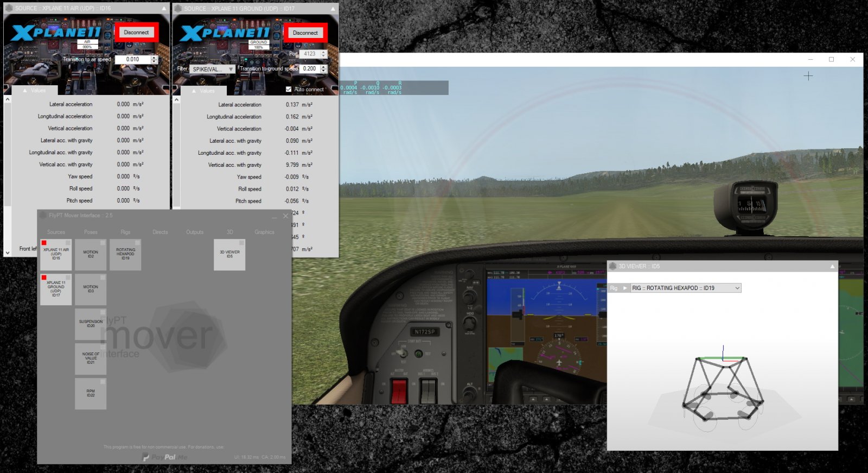Viewport: 868px width, 473px height.
Task: Click the 9.799 Vertical acc. with gravity value
Action: (x=292, y=165)
